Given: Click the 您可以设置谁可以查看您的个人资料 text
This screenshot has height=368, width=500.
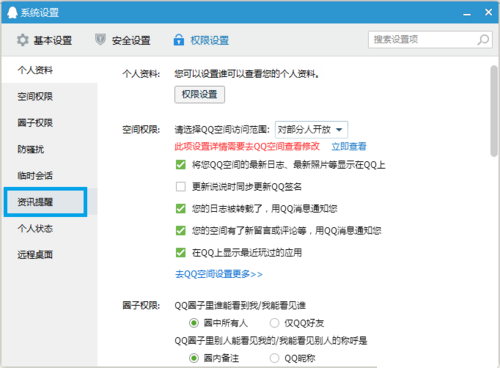Looking at the screenshot, I should tap(246, 74).
